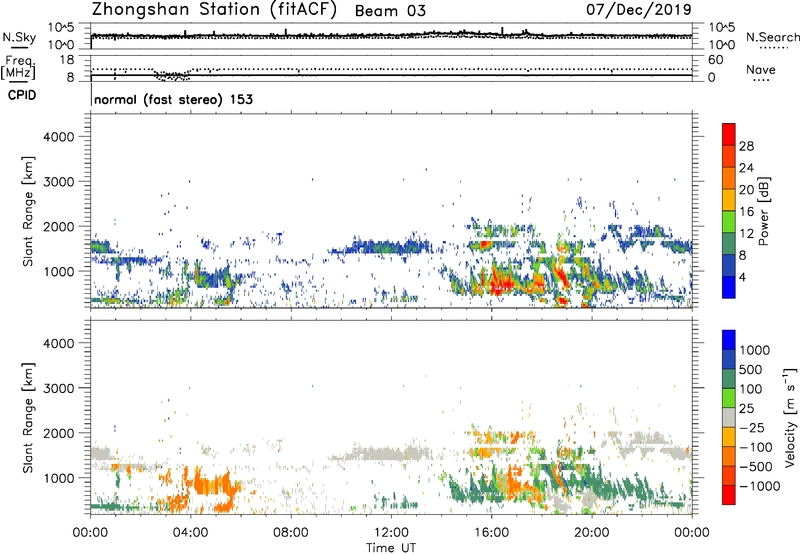Click the '08:00' time tick label
The height and width of the screenshot is (554, 800).
point(291,533)
